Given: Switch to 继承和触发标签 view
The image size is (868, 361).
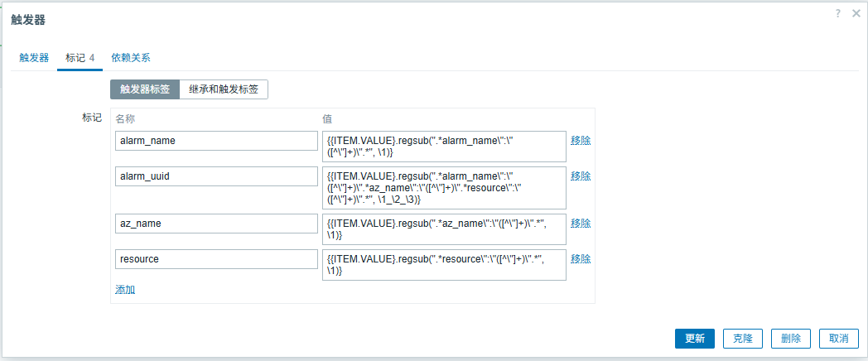Looking at the screenshot, I should tap(224, 89).
